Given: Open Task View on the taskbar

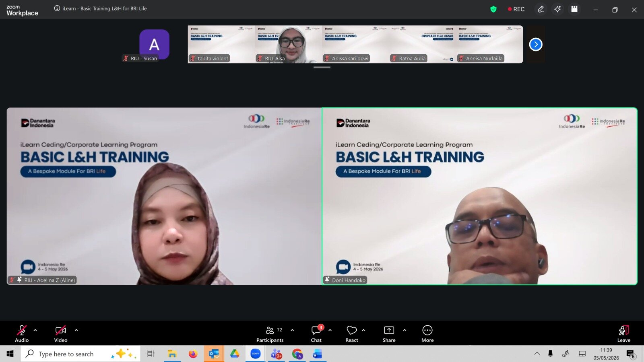Looking at the screenshot, I should 151,354.
